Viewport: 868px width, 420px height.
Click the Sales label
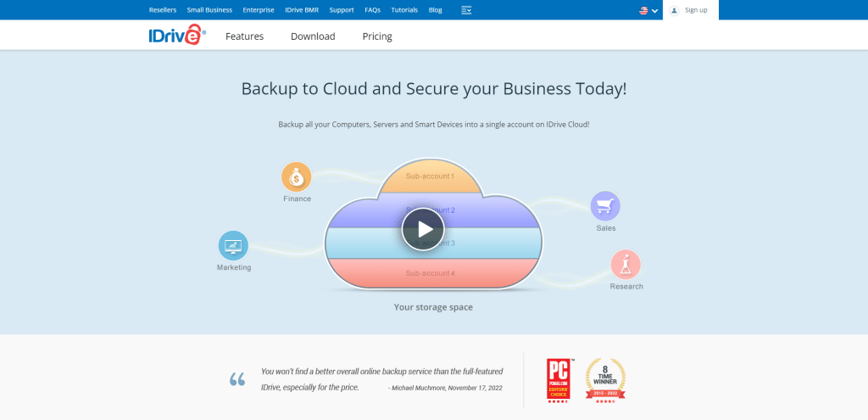pos(605,228)
